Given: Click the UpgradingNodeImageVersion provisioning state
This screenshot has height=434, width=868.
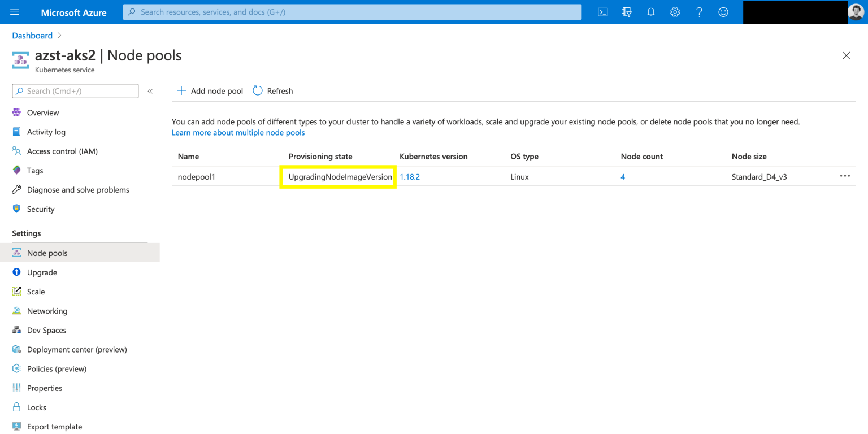Looking at the screenshot, I should point(340,177).
